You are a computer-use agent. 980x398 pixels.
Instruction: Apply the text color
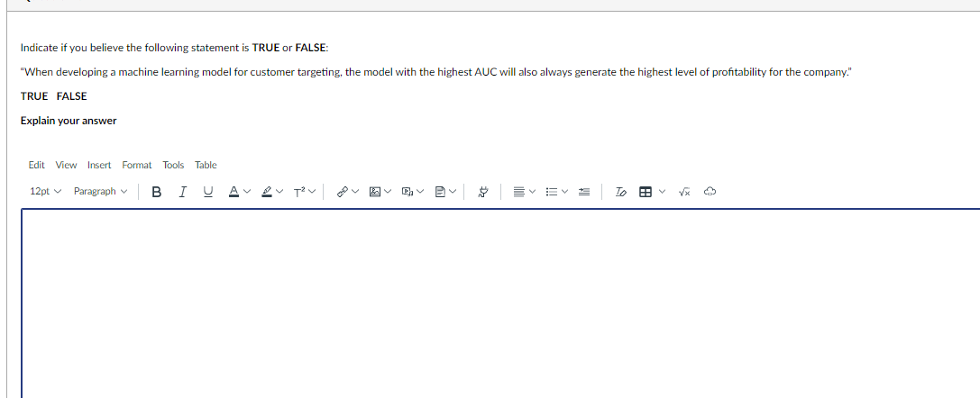[x=234, y=192]
